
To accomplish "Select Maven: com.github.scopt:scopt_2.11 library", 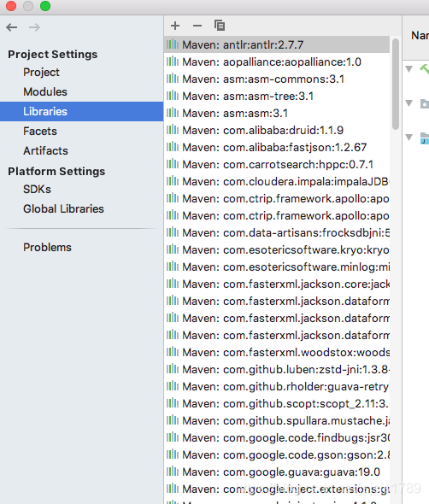I will [x=277, y=403].
